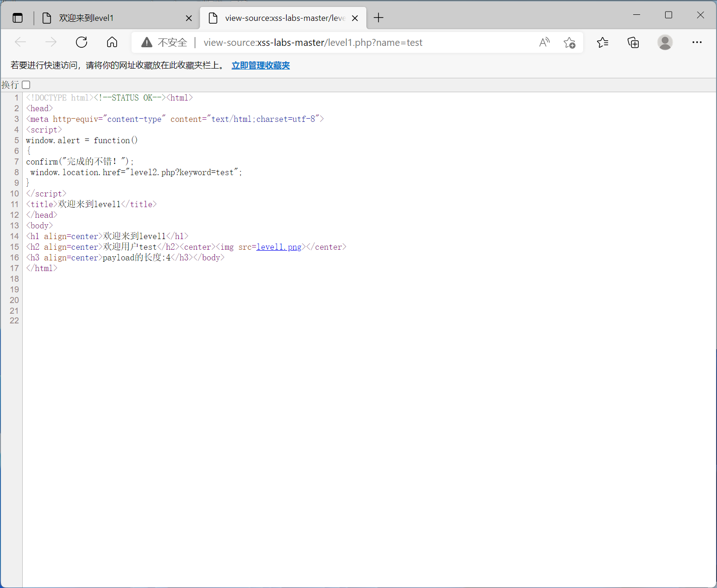This screenshot has height=588, width=717.
Task: Close the view-source tab
Action: (x=355, y=18)
